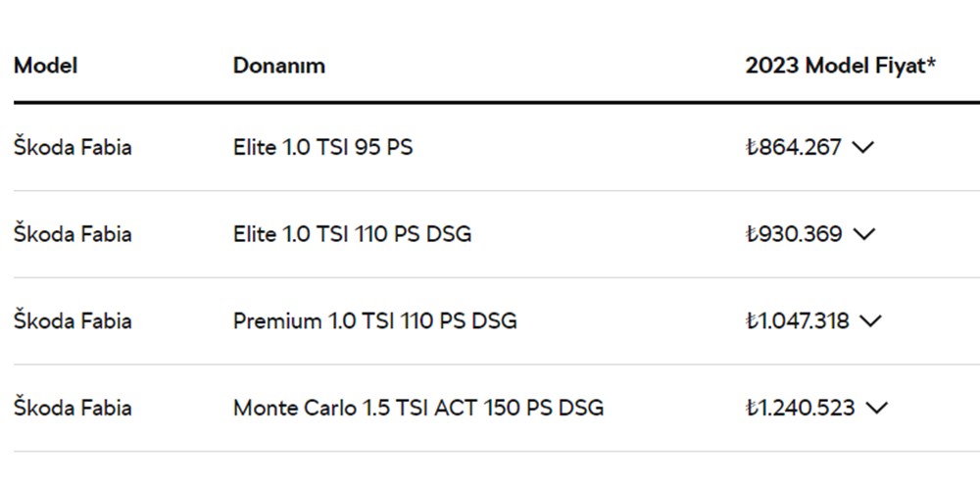
Task: Click Škoda Fabia in the Elite 110 PS row
Action: click(73, 234)
